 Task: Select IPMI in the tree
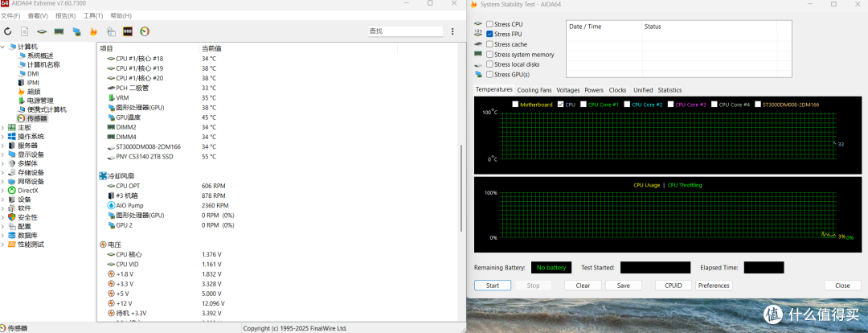[x=33, y=83]
